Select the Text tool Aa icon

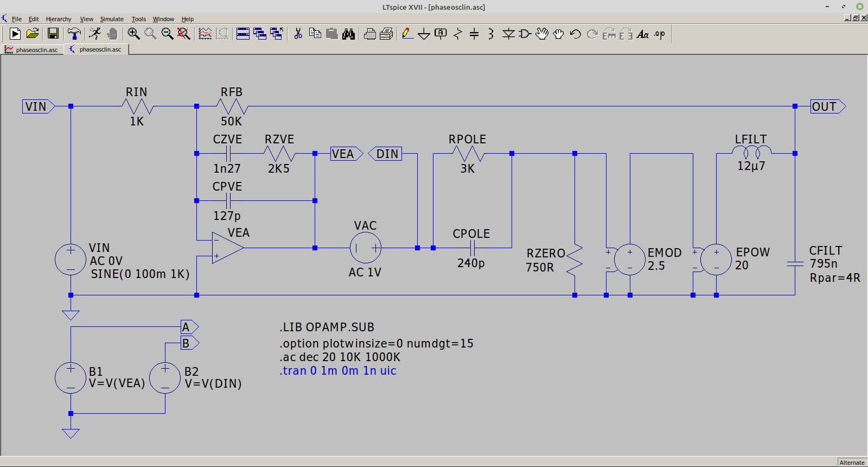point(643,34)
